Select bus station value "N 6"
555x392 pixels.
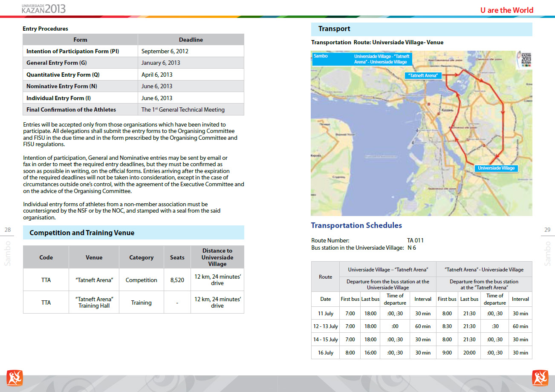point(412,248)
